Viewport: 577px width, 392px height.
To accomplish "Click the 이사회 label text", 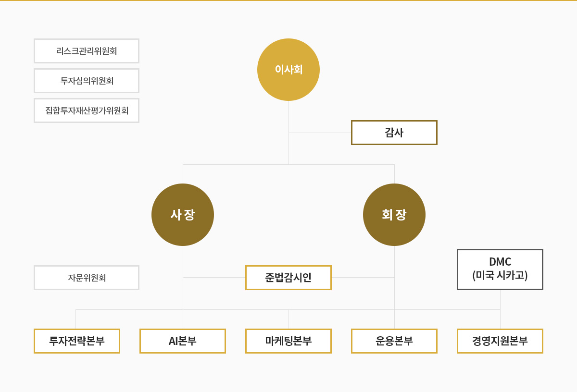I will coord(288,70).
